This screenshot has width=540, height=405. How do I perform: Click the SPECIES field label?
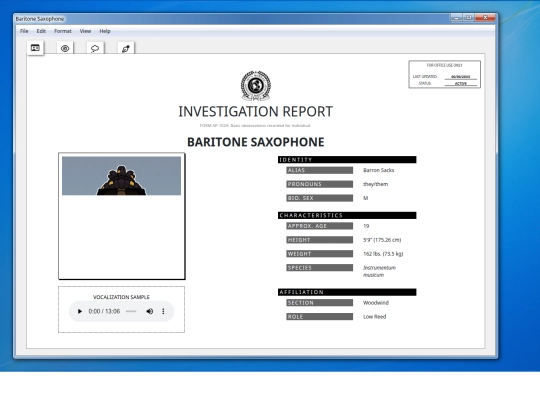(x=320, y=268)
